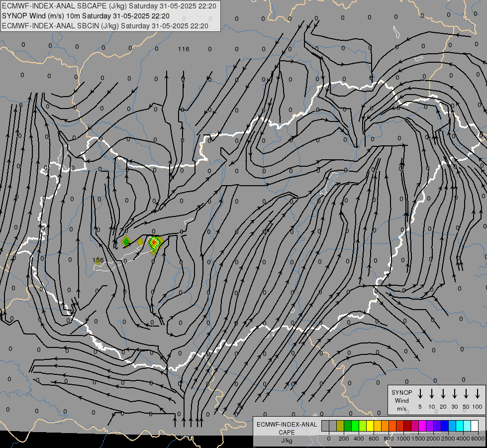Image resolution: width=487 pixels, height=448 pixels.
Task: Pick the brick red swatch before 1000
Action: tap(400, 426)
